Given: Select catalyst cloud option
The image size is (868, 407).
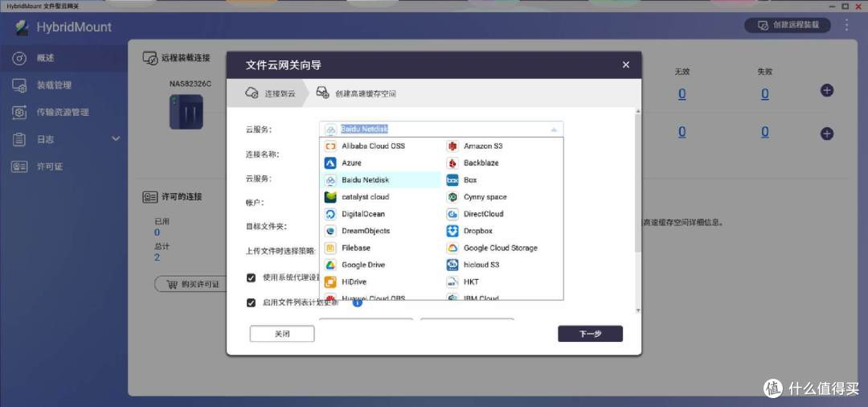Looking at the screenshot, I should pyautogui.click(x=381, y=197).
